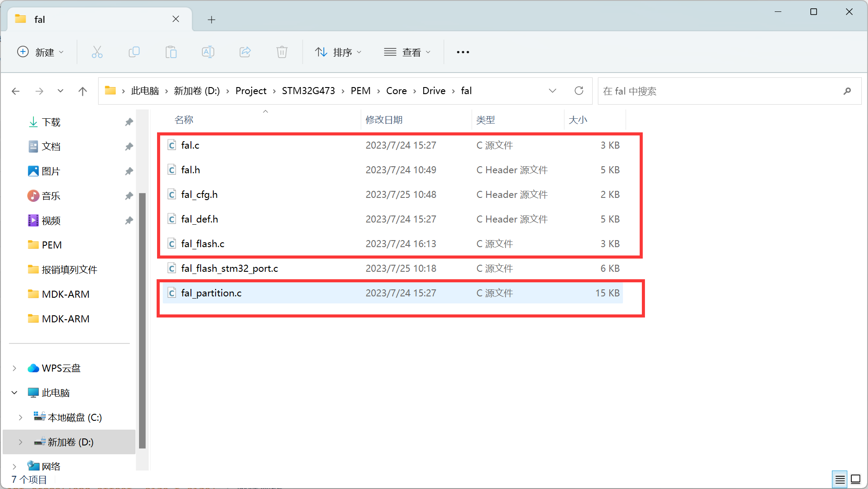Viewport: 868px width, 489px height.
Task: Navigate back with the left arrow
Action: 16,91
